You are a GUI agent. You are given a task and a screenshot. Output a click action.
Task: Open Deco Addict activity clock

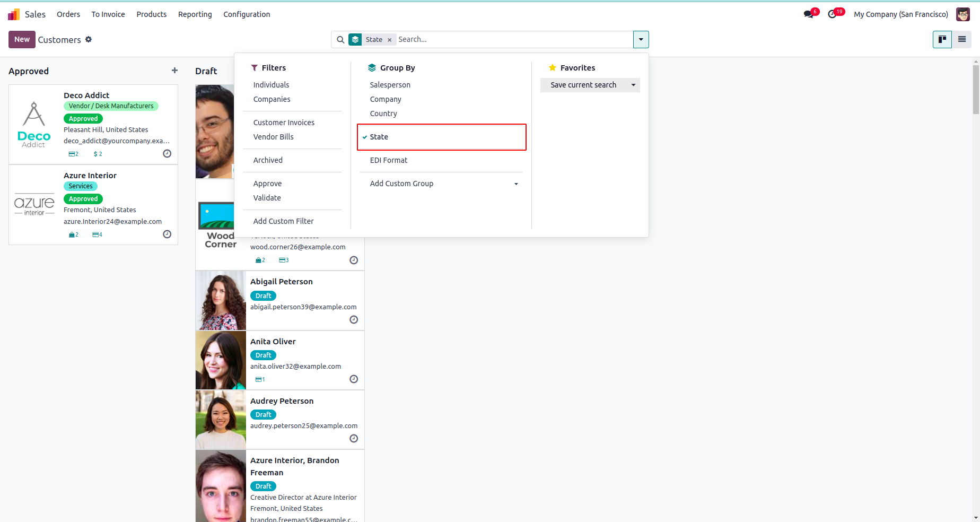[x=167, y=154]
